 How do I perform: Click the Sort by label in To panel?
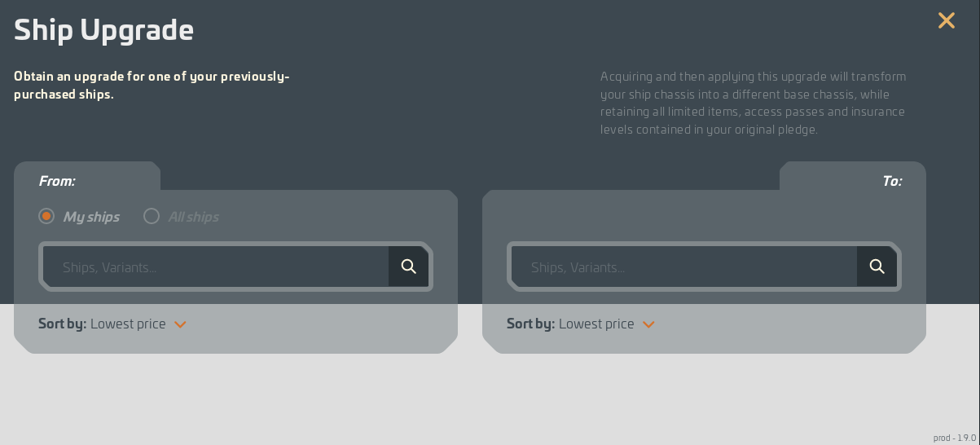tap(530, 324)
